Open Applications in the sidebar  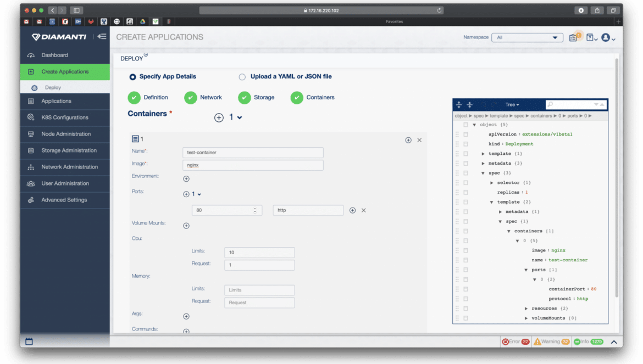[x=65, y=101]
